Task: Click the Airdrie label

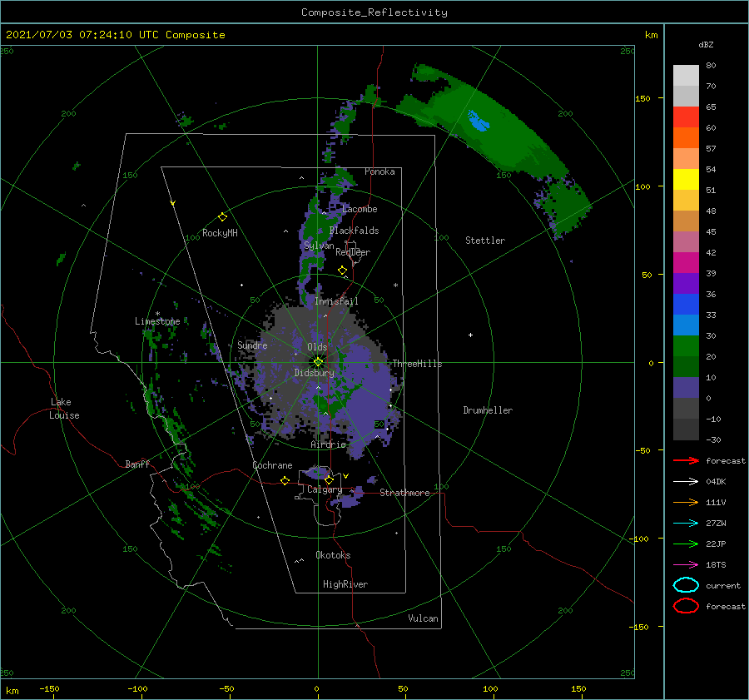Action: (x=328, y=444)
